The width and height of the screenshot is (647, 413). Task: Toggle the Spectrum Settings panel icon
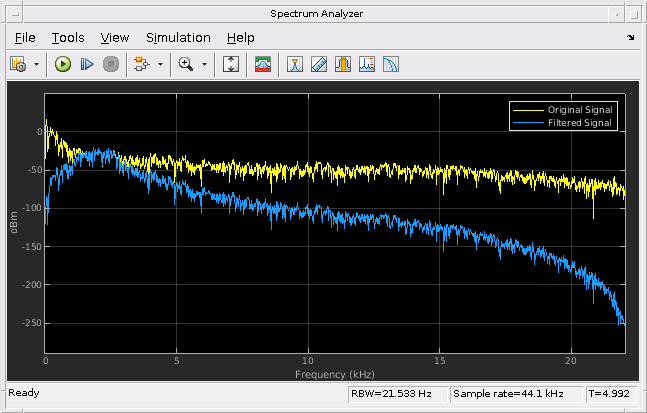click(263, 64)
